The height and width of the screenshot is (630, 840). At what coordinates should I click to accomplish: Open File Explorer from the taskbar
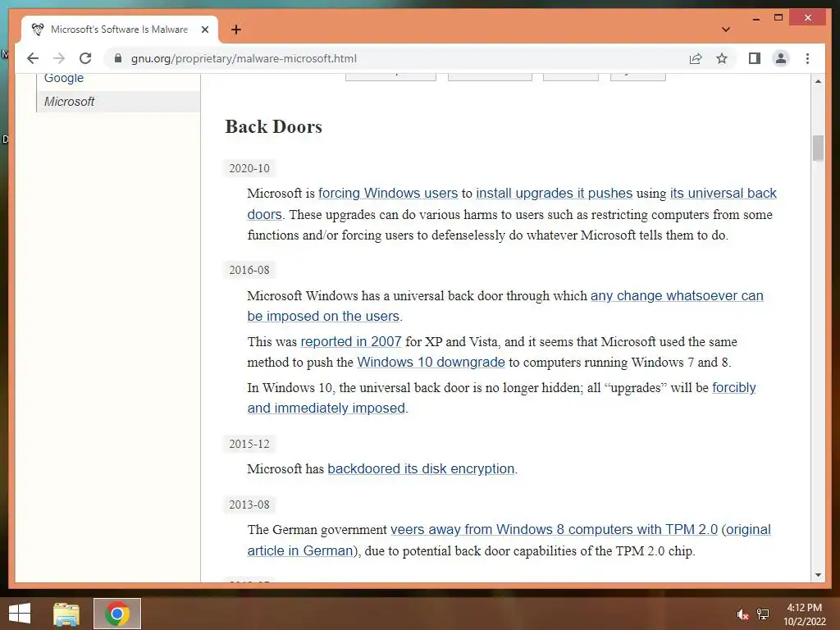tap(66, 614)
